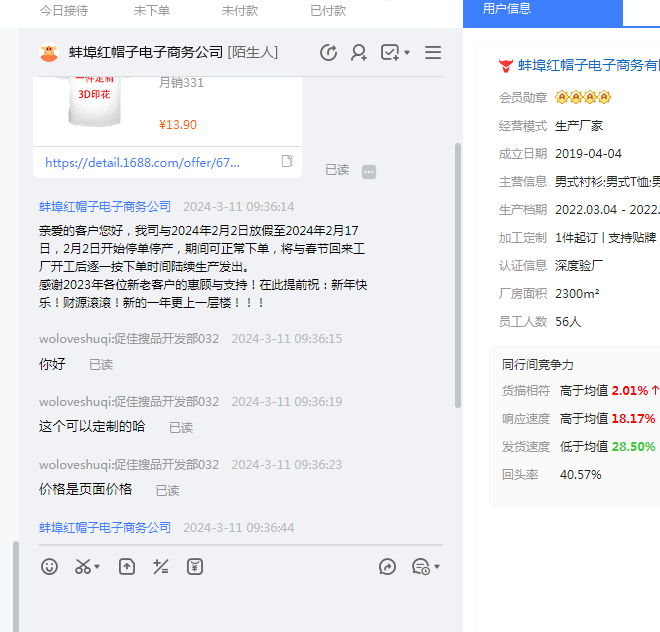Click the file upload icon
Image resolution: width=660 pixels, height=632 pixels.
point(127,567)
